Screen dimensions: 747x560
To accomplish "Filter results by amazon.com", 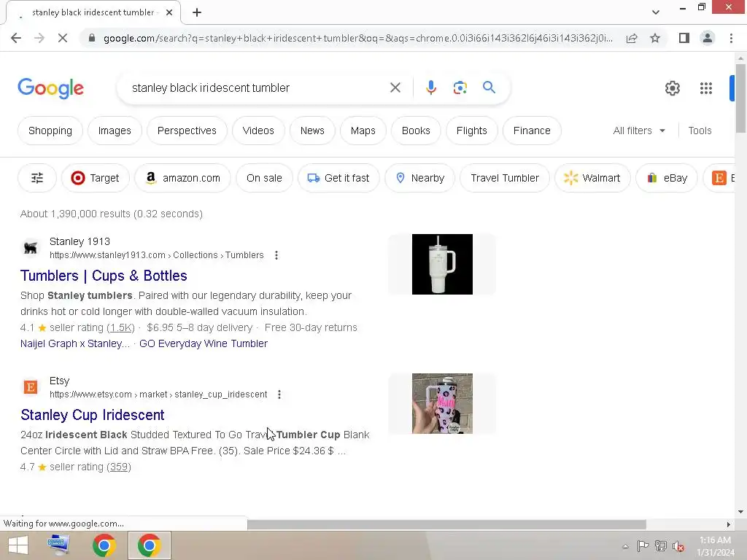I will point(182,178).
